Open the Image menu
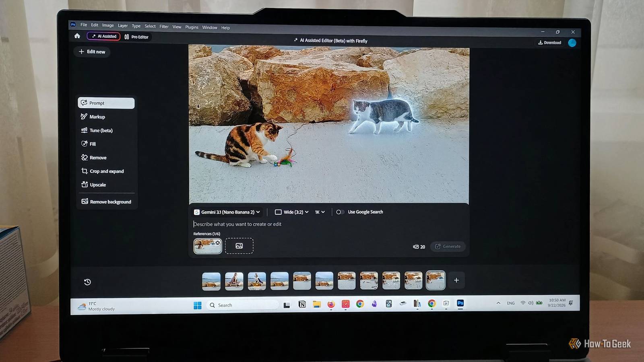 point(108,25)
